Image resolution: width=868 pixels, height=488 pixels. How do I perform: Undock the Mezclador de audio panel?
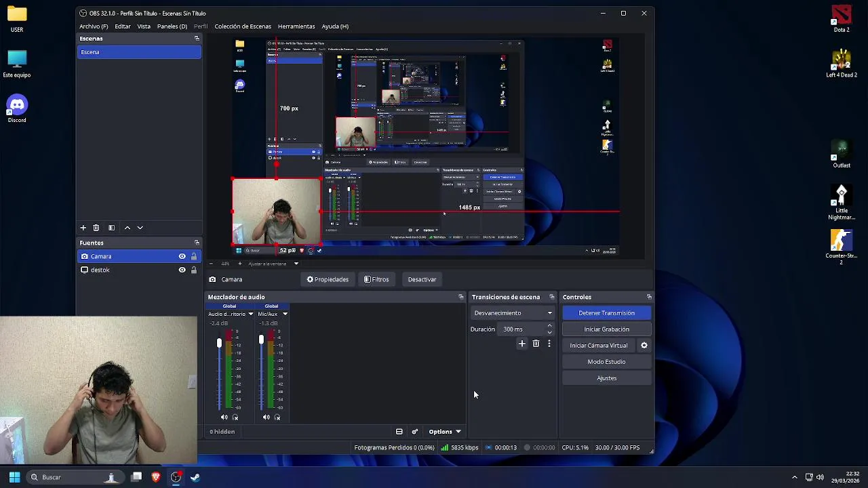click(x=461, y=297)
